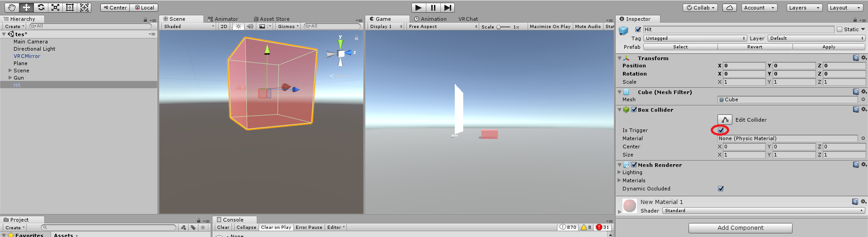The width and height of the screenshot is (868, 237).
Task: Open Transform component gear menu
Action: (863, 58)
